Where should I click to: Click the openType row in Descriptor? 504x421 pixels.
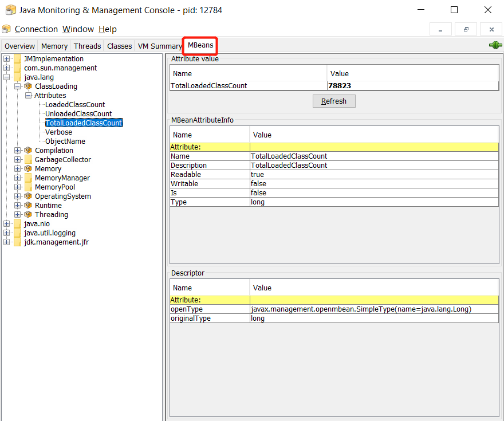[334, 309]
